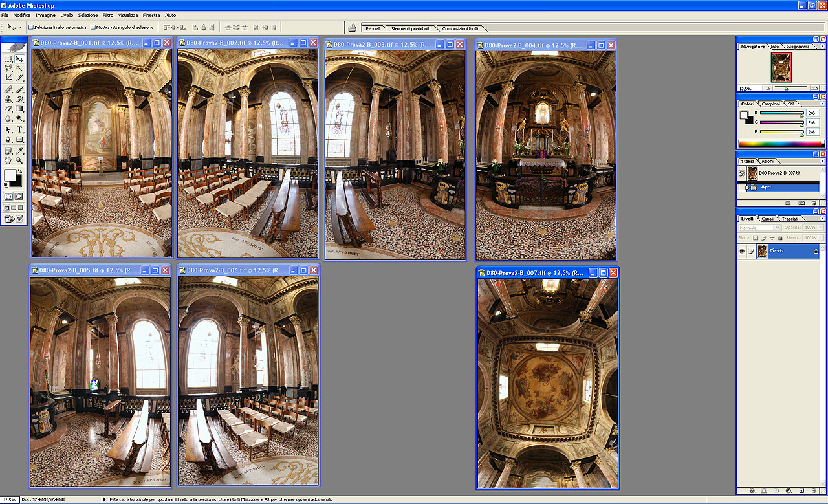828x504 pixels.
Task: Click the navigator zoom in button
Action: 814,88
